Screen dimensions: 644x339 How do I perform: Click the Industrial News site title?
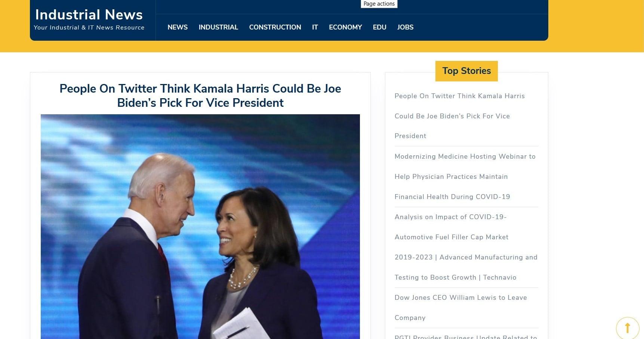89,15
